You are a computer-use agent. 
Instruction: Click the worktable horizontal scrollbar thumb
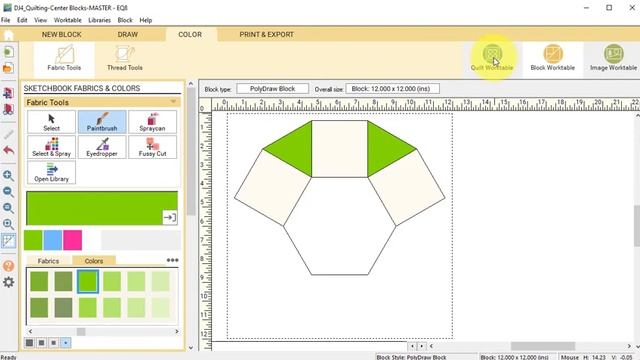pos(543,346)
